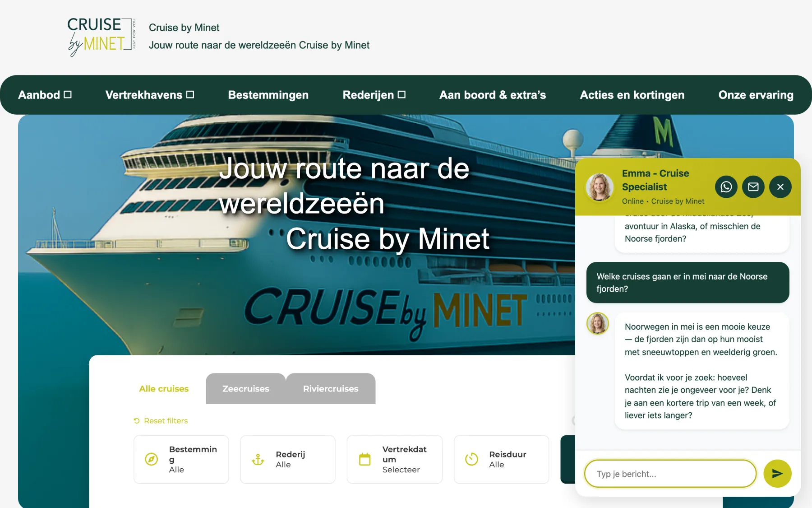The image size is (812, 508).
Task: Expand the Aanbod submenu arrow
Action: 68,94
